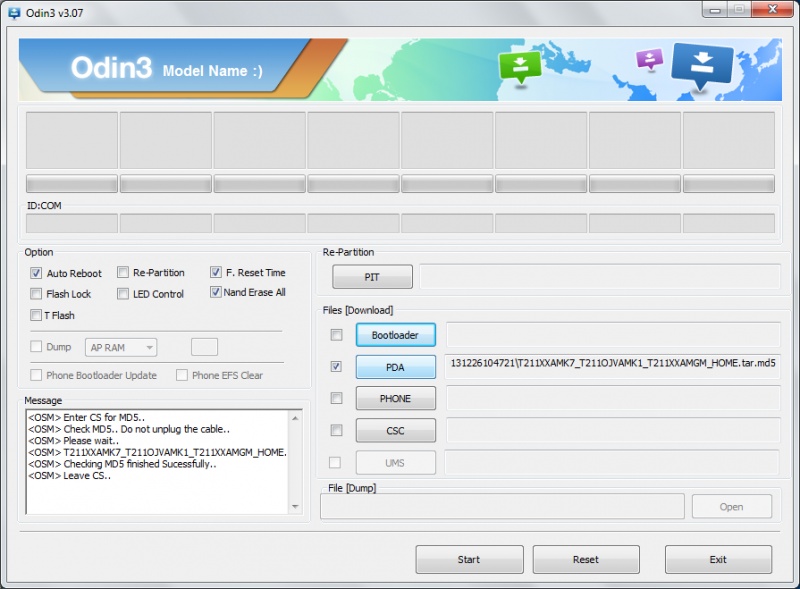Click the Open dump file button
This screenshot has height=589, width=800.
pyautogui.click(x=732, y=507)
